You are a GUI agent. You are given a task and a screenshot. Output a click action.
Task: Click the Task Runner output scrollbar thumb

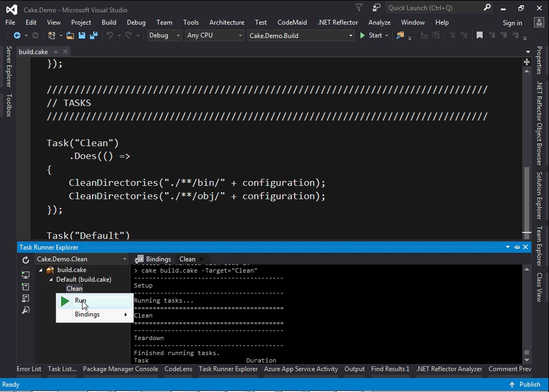pyautogui.click(x=527, y=352)
